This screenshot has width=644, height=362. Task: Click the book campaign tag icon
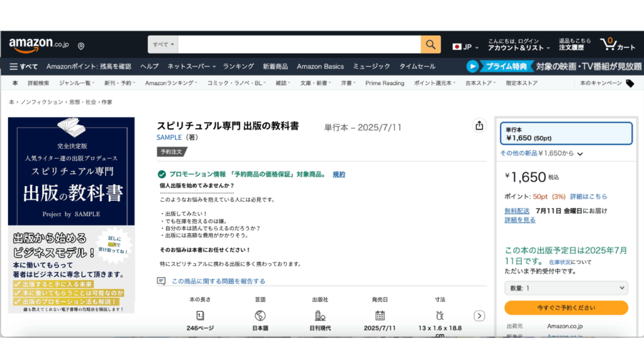[x=630, y=84]
